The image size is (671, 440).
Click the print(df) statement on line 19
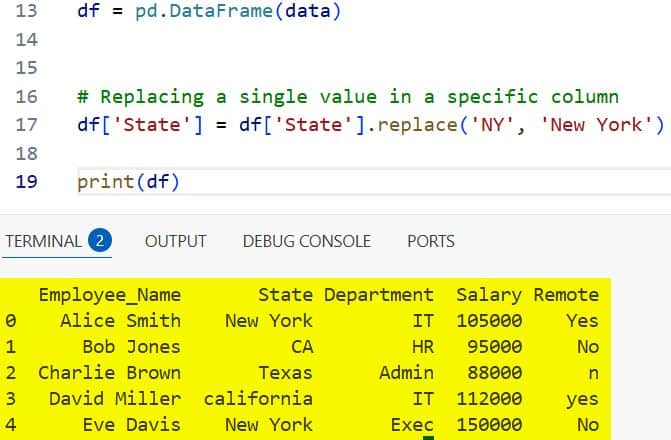(x=128, y=182)
